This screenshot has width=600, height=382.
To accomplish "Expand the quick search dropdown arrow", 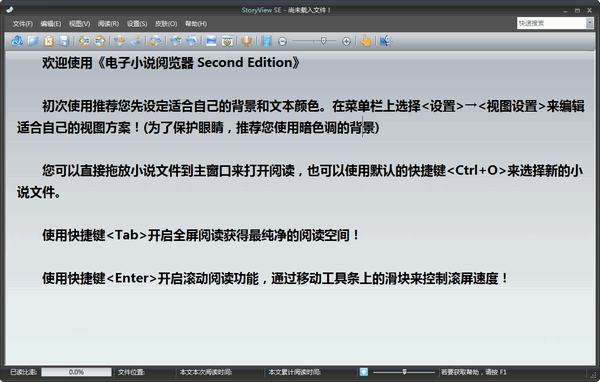I will pos(590,23).
